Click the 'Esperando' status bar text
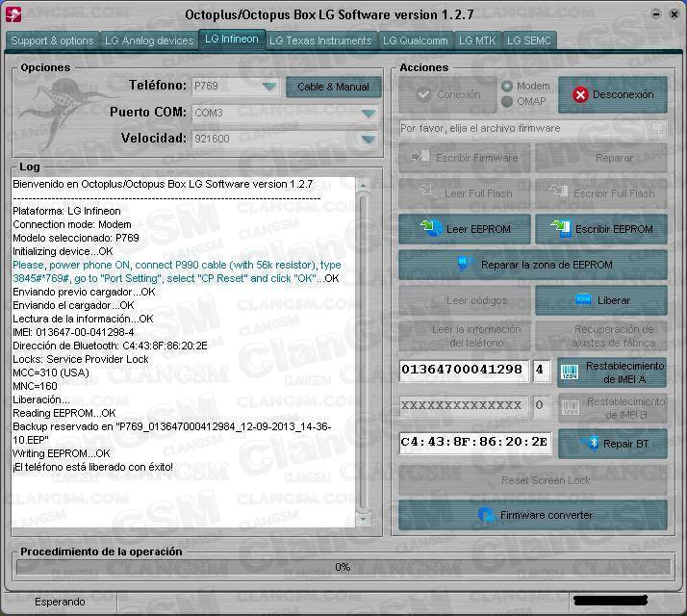The height and width of the screenshot is (616, 687). [60, 602]
